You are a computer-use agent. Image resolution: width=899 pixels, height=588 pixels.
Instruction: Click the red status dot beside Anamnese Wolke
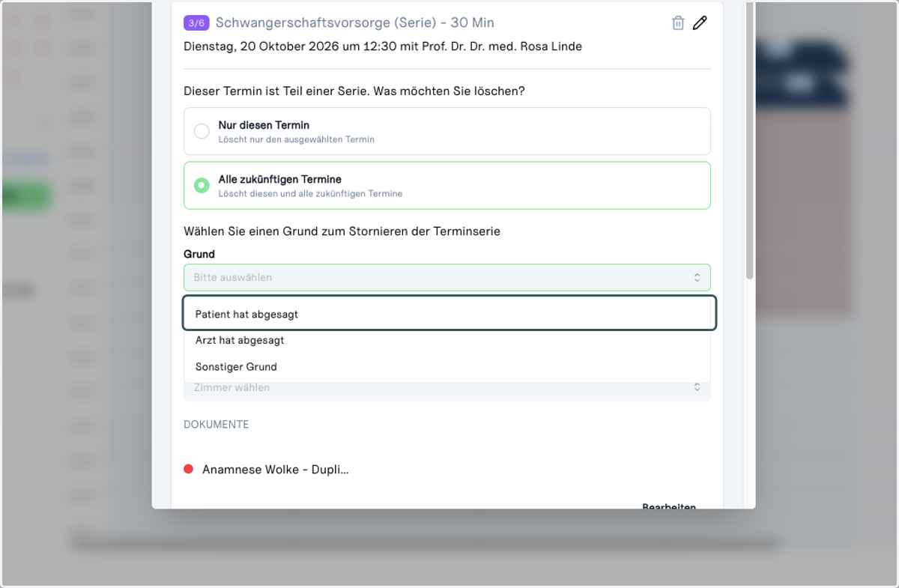(x=189, y=469)
